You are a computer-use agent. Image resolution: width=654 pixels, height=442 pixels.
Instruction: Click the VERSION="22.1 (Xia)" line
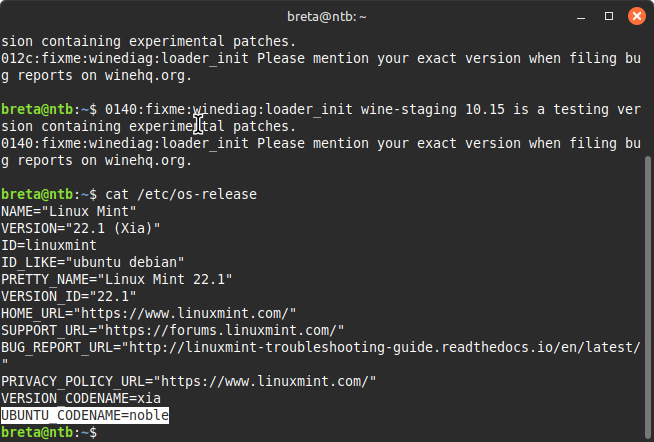pos(80,228)
